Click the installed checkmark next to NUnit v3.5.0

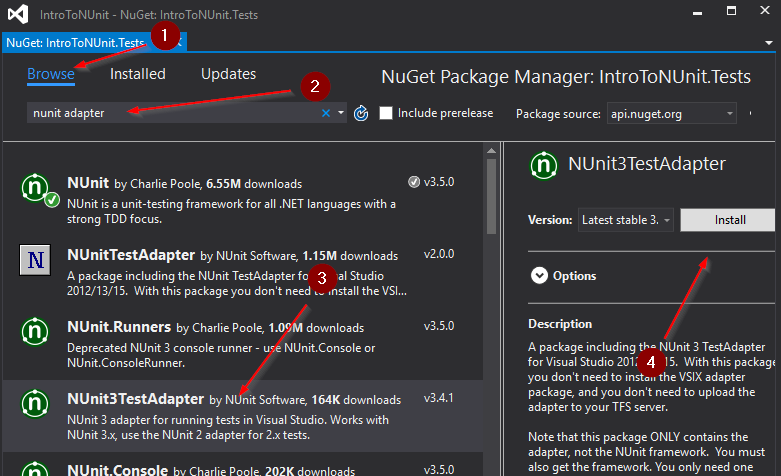pyautogui.click(x=414, y=182)
